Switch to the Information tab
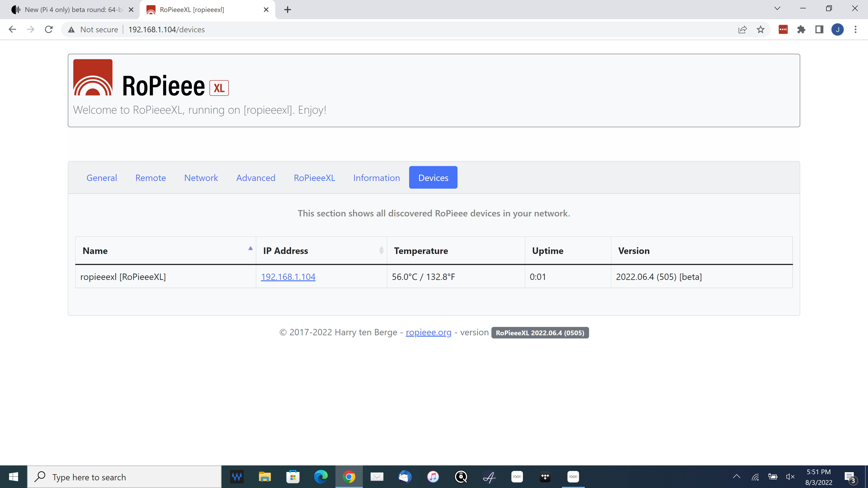The image size is (868, 488). tap(376, 178)
